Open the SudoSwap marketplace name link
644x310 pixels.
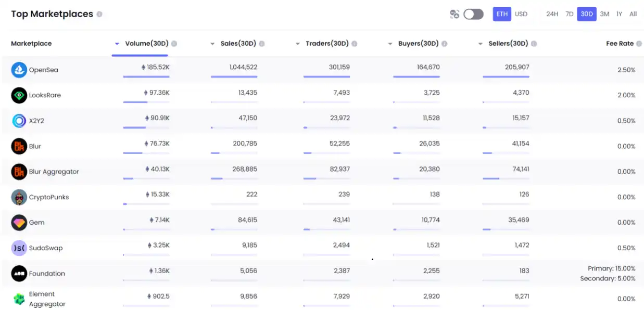(46, 248)
